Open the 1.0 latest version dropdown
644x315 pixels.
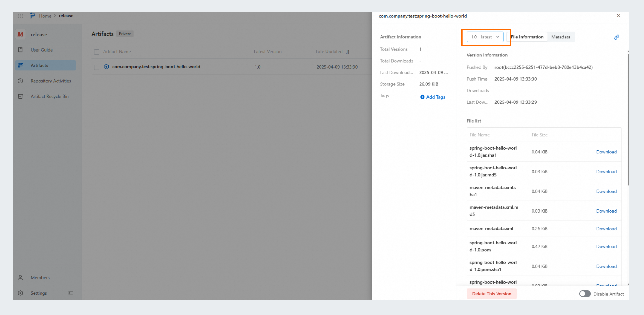click(485, 37)
